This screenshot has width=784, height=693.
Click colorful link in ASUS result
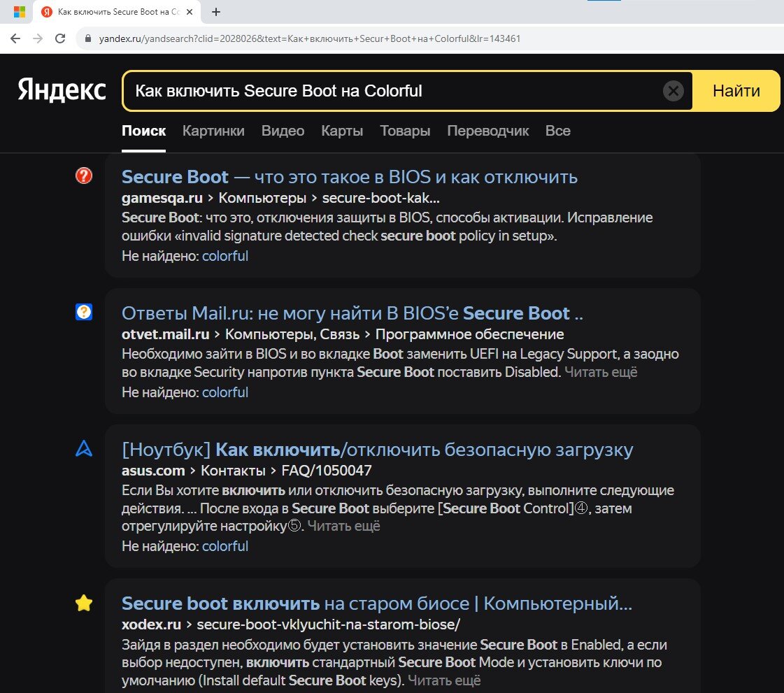coord(225,547)
